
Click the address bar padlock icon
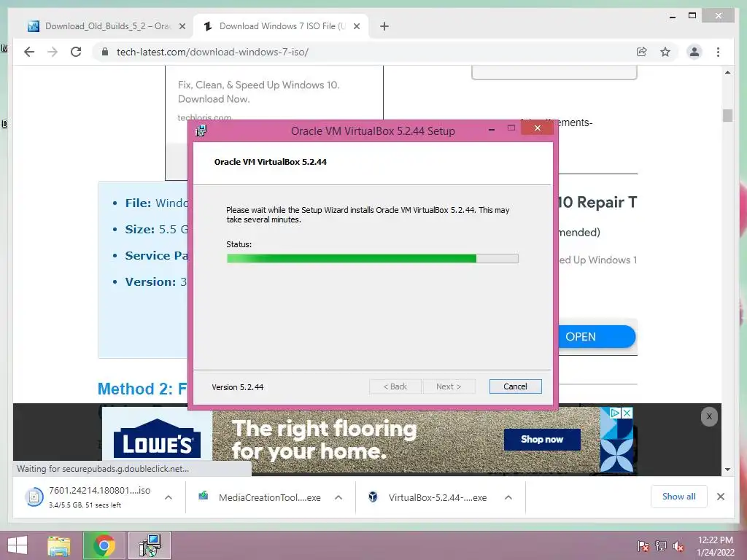105,52
